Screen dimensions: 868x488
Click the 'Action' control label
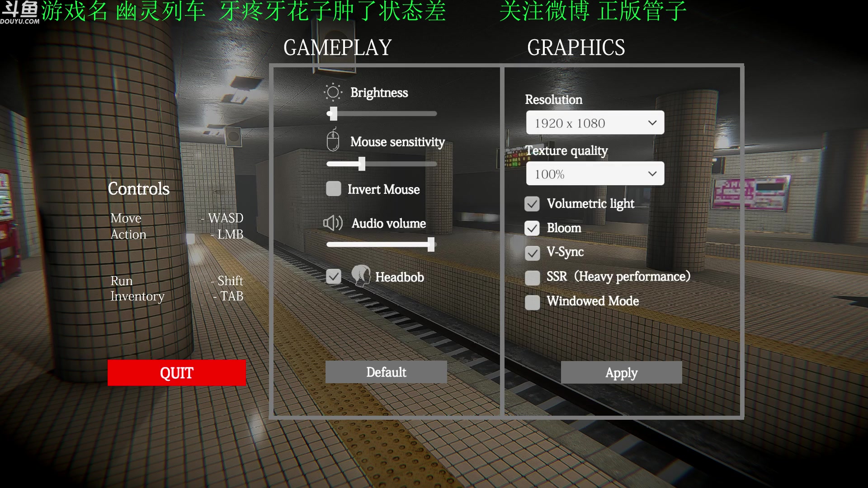[x=128, y=235]
